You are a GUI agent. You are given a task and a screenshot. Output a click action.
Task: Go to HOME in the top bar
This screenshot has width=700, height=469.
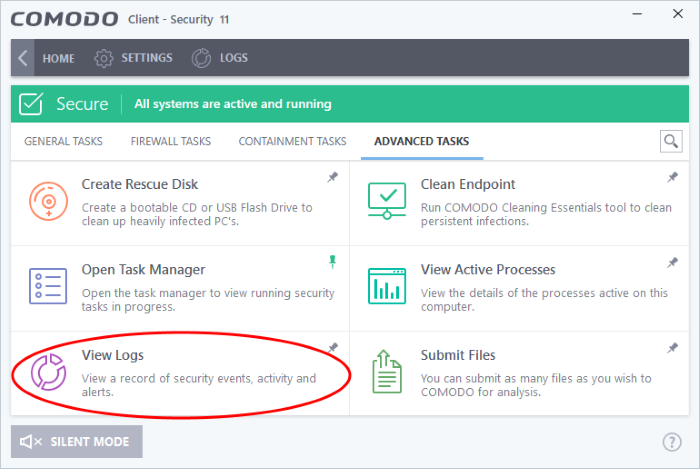58,58
